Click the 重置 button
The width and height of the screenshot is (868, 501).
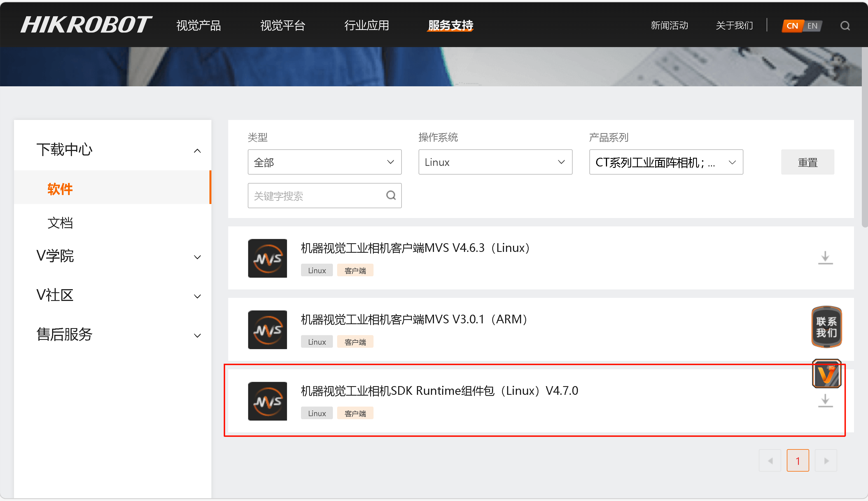pos(807,162)
